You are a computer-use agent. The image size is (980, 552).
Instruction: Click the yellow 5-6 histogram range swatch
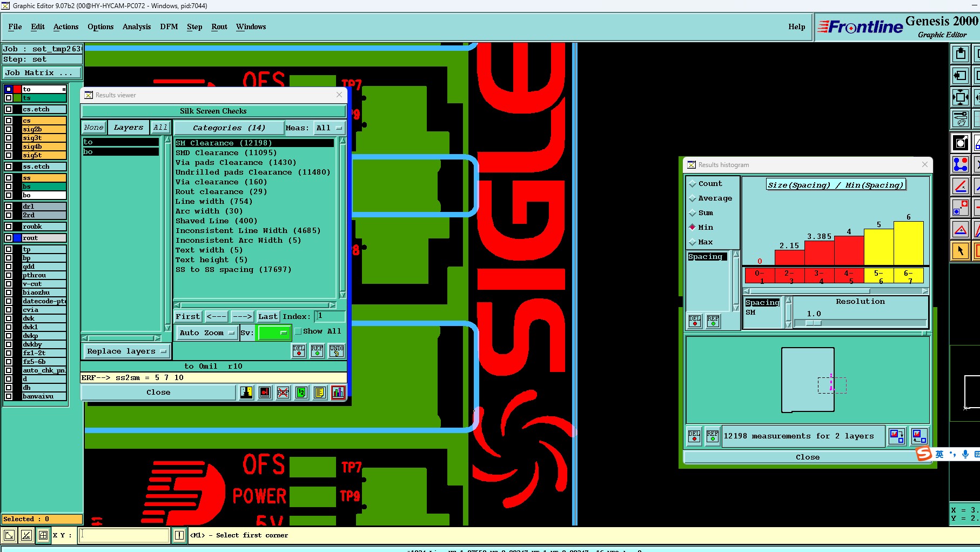(x=878, y=276)
